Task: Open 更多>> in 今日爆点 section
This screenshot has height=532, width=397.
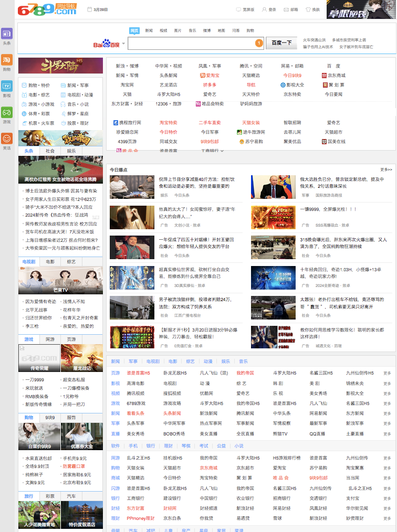Action: click(x=386, y=169)
